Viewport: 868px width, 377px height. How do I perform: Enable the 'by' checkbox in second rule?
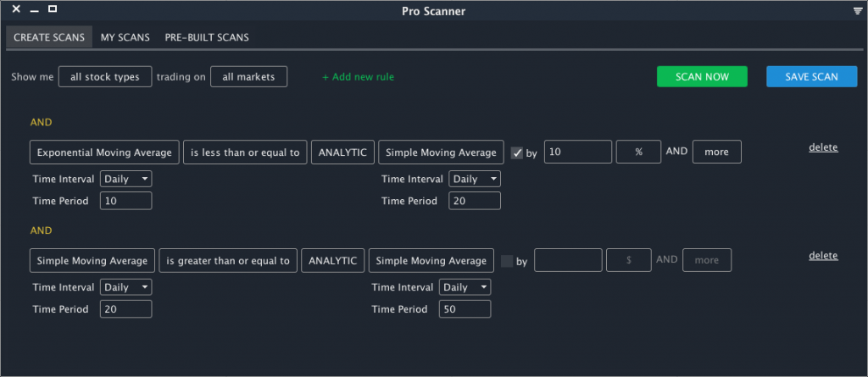click(507, 261)
